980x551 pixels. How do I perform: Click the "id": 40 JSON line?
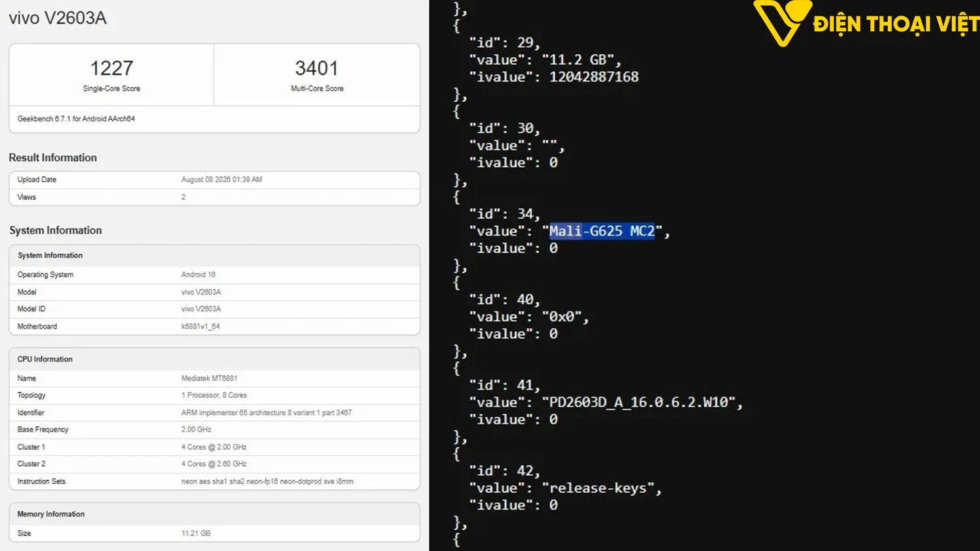505,300
